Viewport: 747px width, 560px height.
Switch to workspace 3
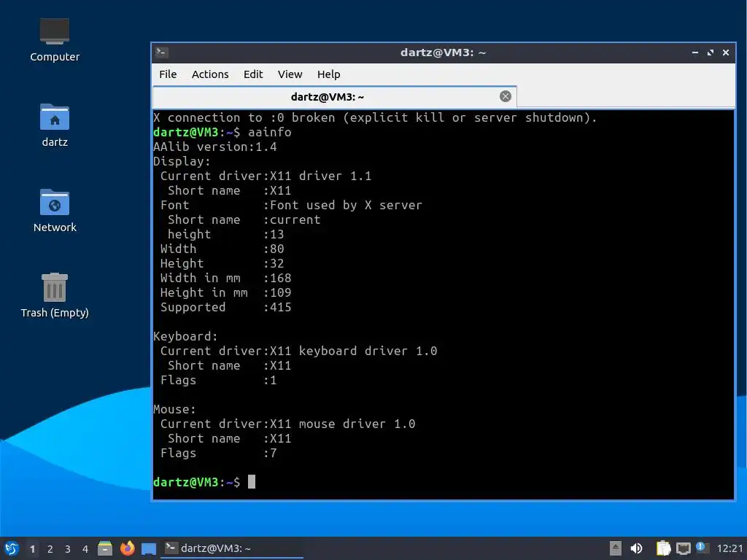[x=68, y=549]
